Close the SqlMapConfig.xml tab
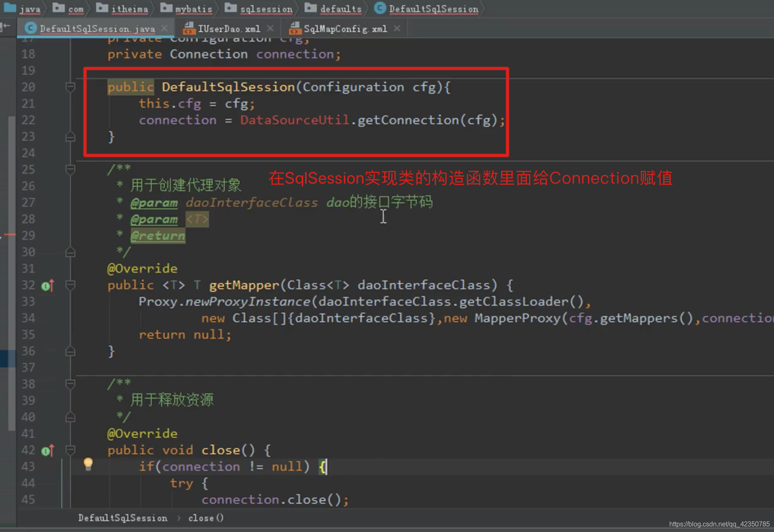This screenshot has height=532, width=774. pyautogui.click(x=397, y=28)
